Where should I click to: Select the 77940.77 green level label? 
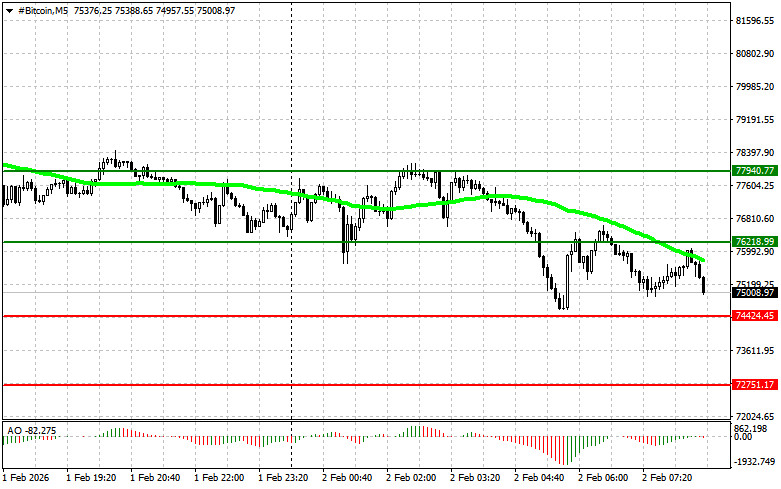(x=755, y=171)
